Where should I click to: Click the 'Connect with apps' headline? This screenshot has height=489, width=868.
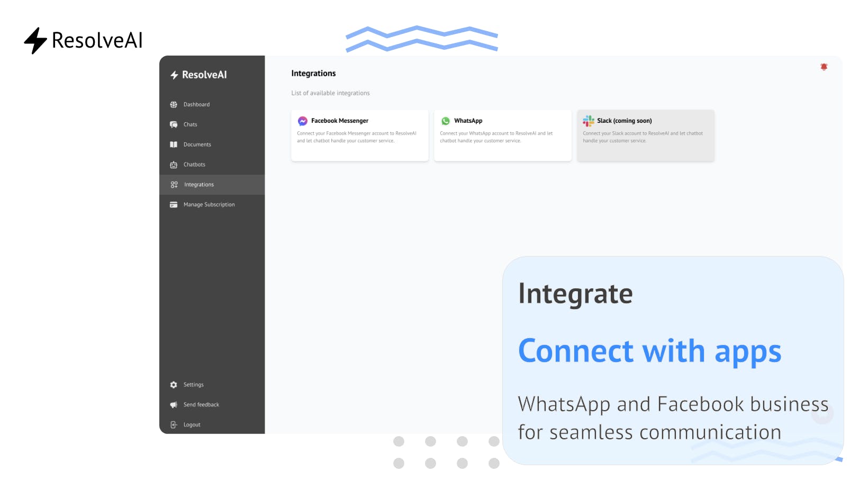coord(649,351)
